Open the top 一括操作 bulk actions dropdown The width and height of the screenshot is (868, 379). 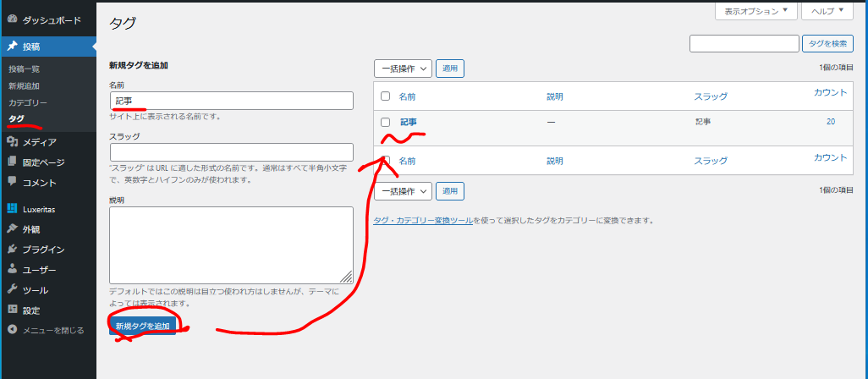click(x=403, y=69)
